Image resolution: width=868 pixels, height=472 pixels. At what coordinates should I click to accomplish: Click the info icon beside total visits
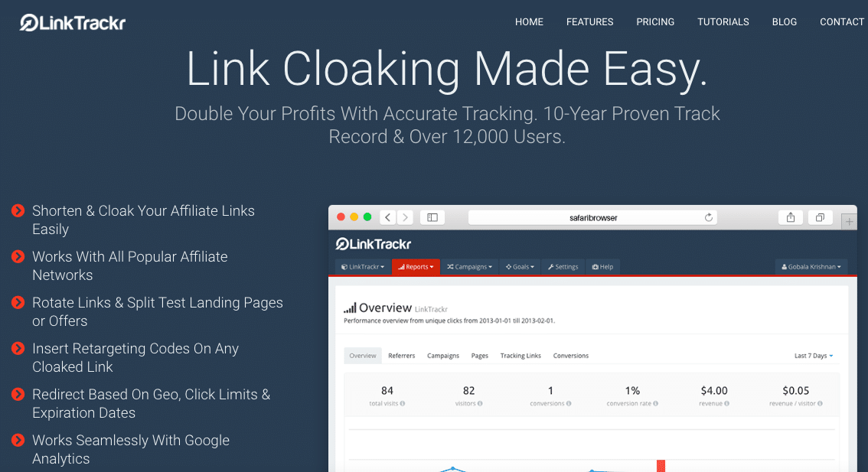pos(403,404)
